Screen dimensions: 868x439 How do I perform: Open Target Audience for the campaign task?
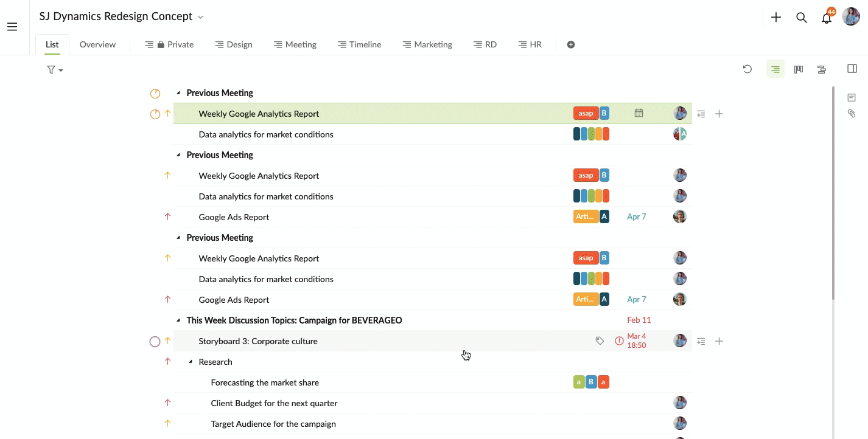(x=273, y=424)
